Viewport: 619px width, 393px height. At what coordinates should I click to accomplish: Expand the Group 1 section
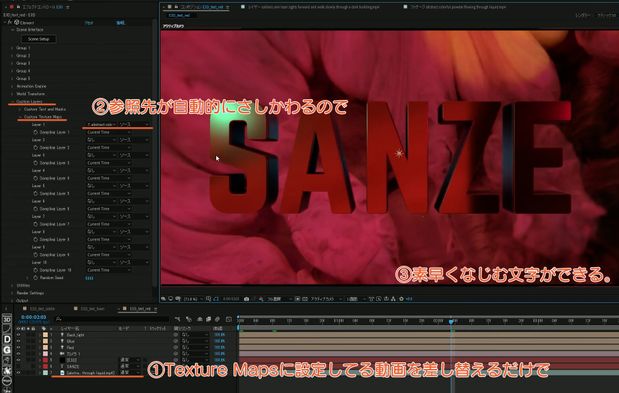click(x=12, y=48)
